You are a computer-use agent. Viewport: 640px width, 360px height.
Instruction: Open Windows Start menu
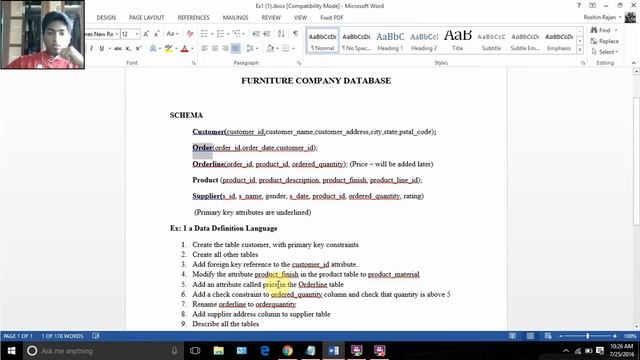[x=11, y=351]
